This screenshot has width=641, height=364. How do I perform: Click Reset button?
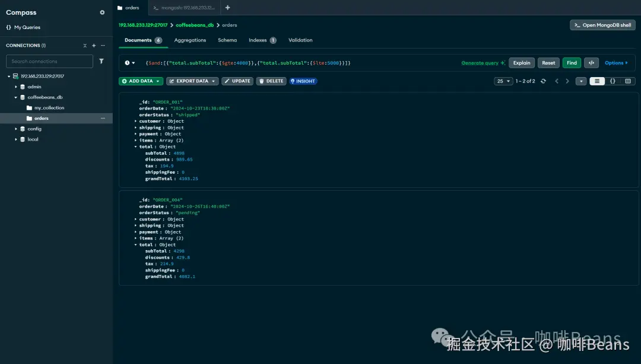(548, 63)
